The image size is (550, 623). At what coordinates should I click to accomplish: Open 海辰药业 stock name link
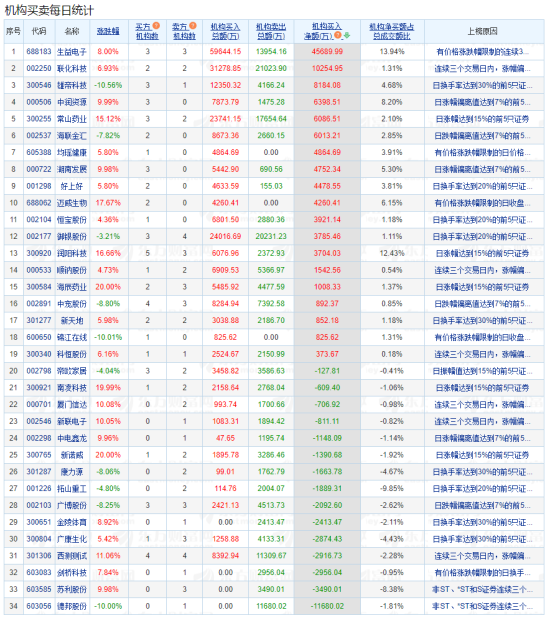pos(72,287)
